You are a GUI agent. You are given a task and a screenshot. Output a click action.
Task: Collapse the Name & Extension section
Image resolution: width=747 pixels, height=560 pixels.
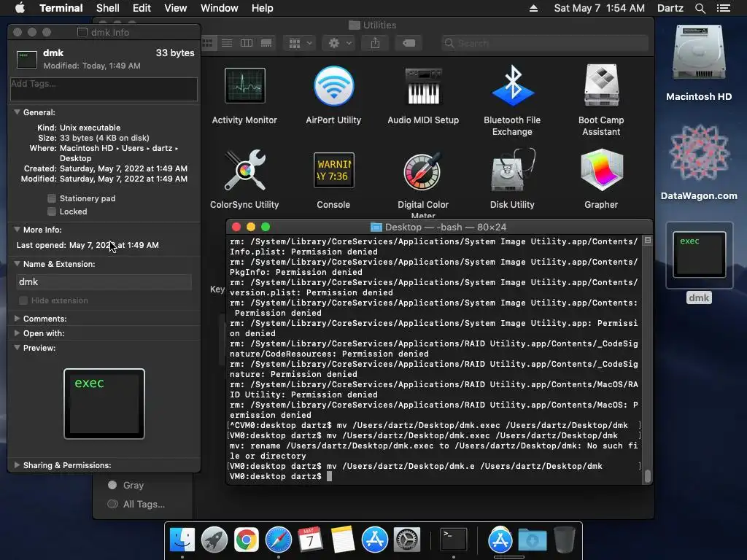(x=18, y=264)
